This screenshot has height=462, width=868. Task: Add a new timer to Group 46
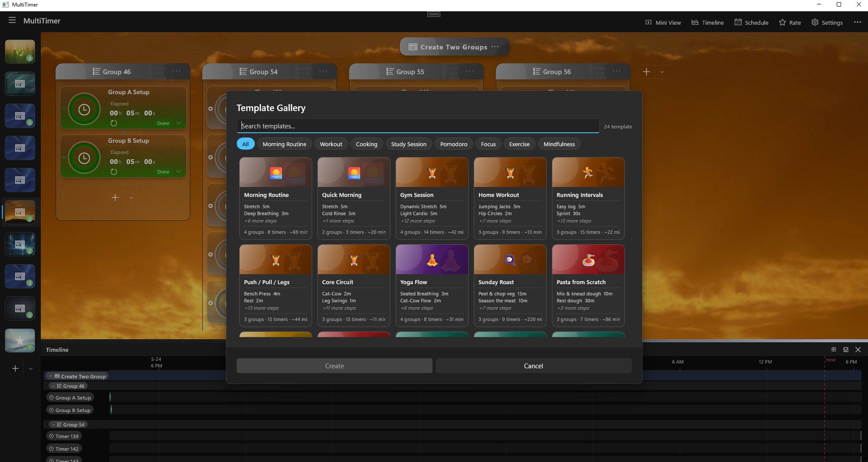pyautogui.click(x=115, y=198)
